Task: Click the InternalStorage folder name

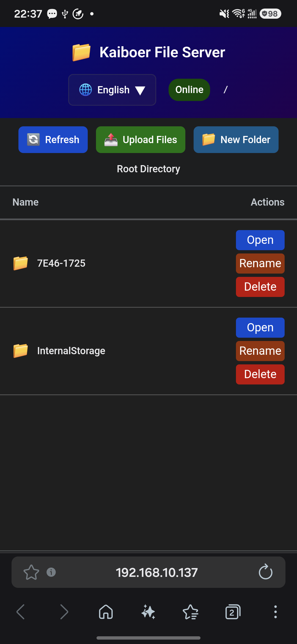Action: 71,351
